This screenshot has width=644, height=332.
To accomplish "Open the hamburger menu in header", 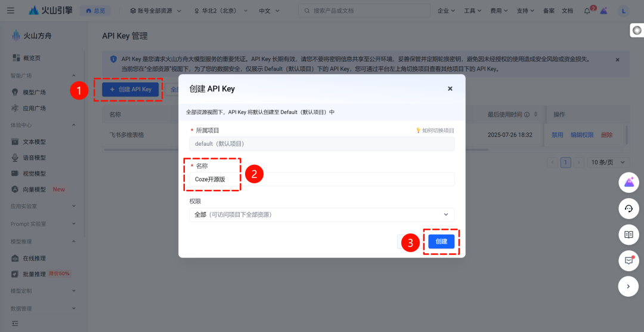I will tap(11, 11).
